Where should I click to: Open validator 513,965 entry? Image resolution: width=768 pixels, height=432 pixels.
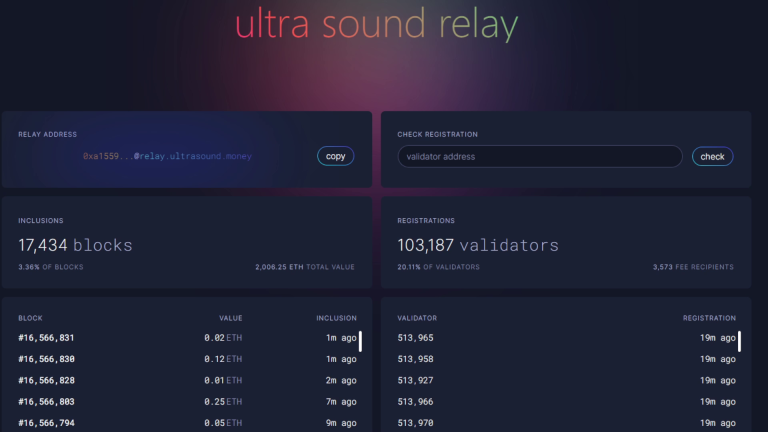tap(566, 338)
